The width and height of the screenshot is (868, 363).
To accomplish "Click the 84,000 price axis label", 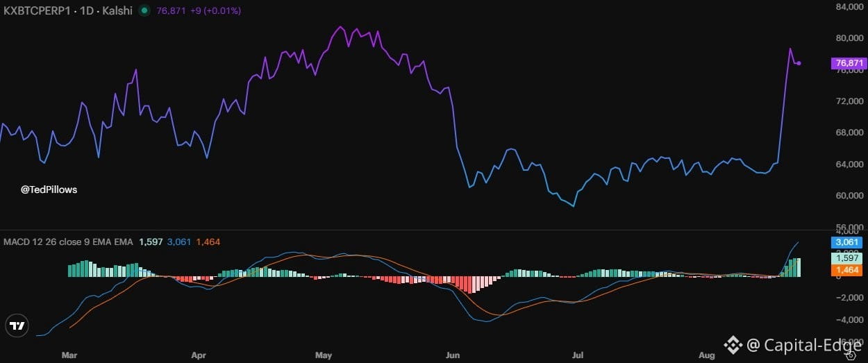I will click(849, 7).
